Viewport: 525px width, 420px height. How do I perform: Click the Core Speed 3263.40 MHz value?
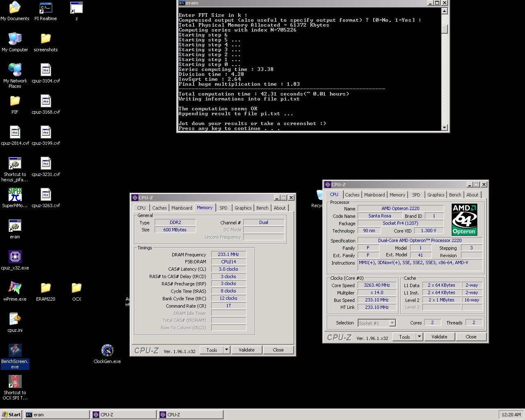click(x=377, y=285)
